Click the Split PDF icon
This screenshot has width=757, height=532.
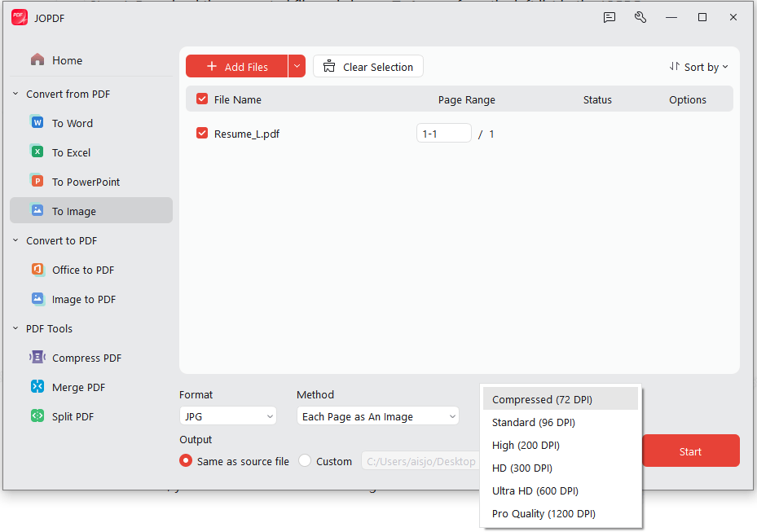point(37,416)
